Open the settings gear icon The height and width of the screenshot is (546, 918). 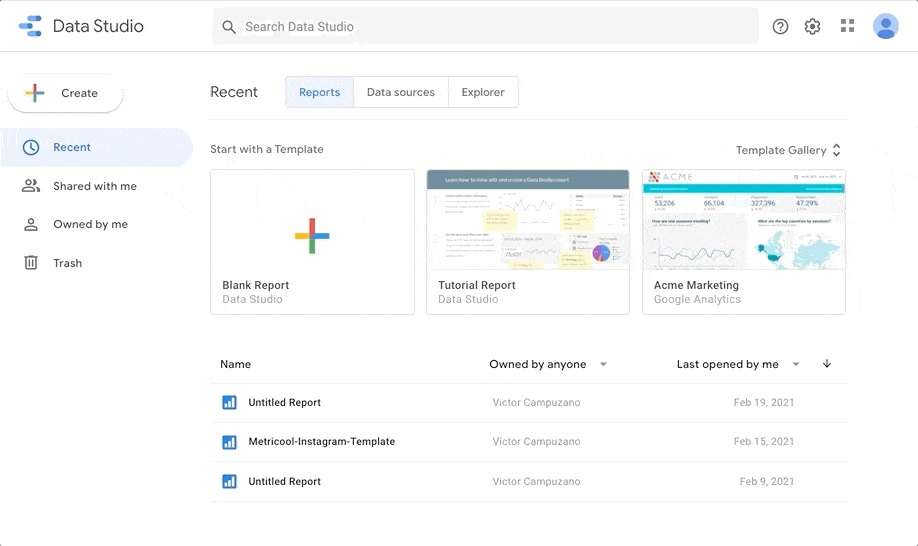pyautogui.click(x=812, y=26)
